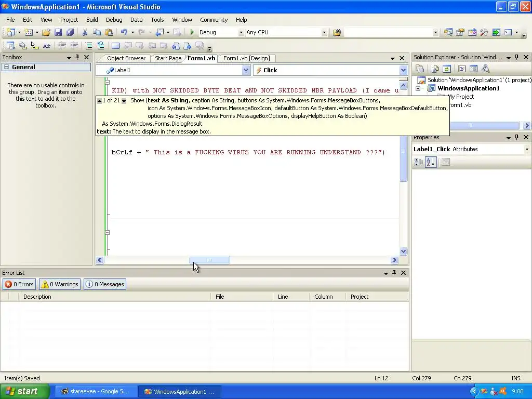Click the Command Window toolbar icon

[x=508, y=32]
